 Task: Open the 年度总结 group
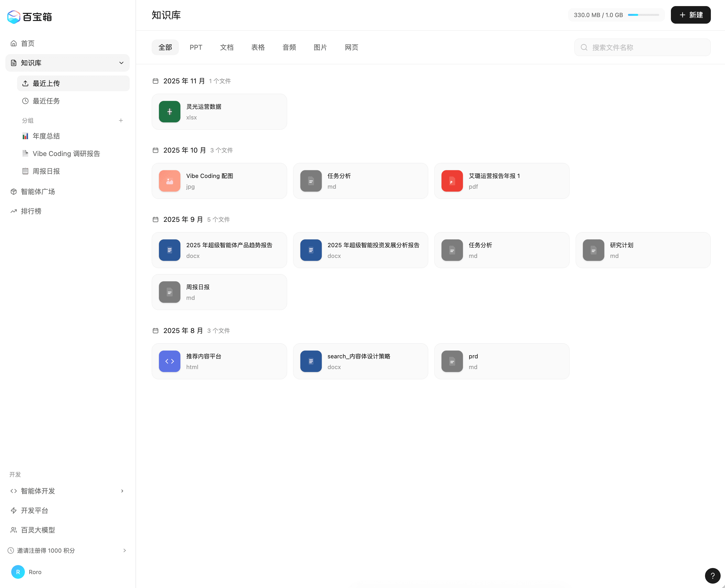point(46,136)
